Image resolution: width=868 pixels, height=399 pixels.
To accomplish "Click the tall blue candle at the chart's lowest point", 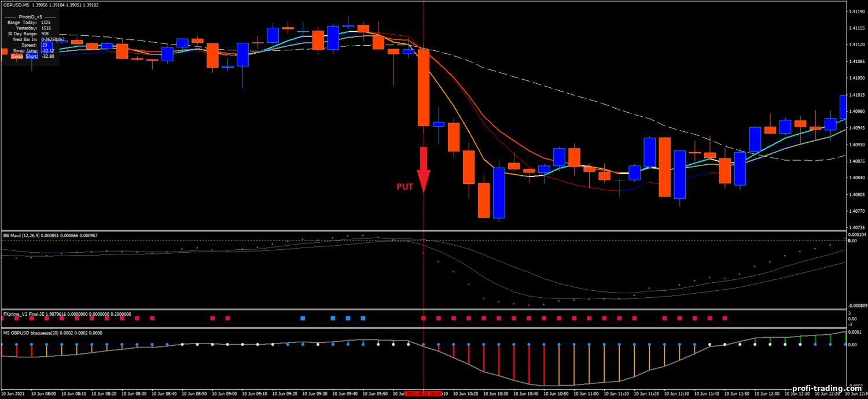I will 498,193.
